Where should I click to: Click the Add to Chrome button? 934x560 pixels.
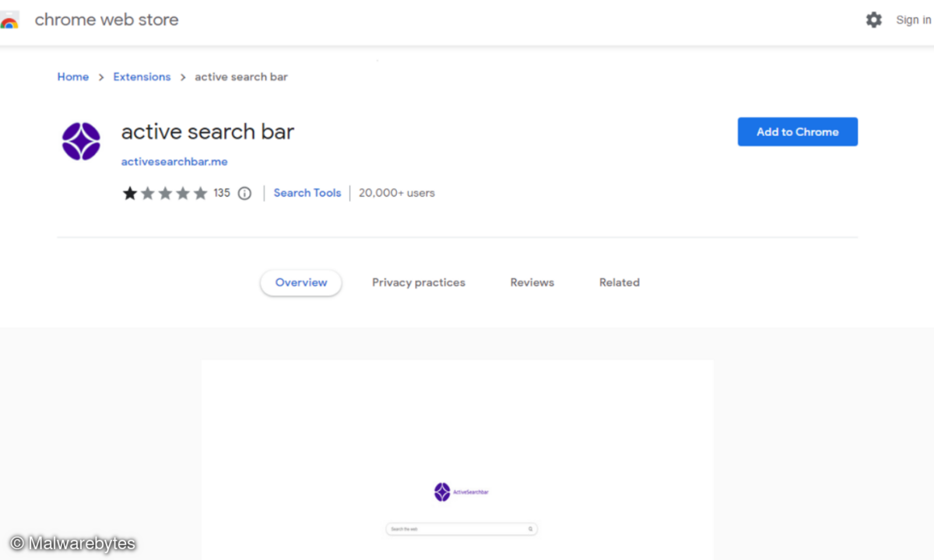798,131
